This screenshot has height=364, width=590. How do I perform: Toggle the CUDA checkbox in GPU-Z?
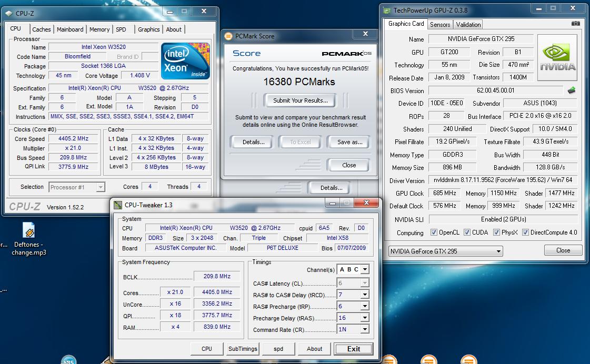pos(467,232)
